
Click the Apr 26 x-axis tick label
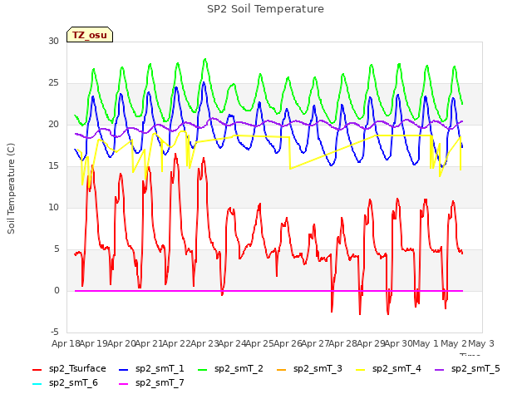point(288,343)
